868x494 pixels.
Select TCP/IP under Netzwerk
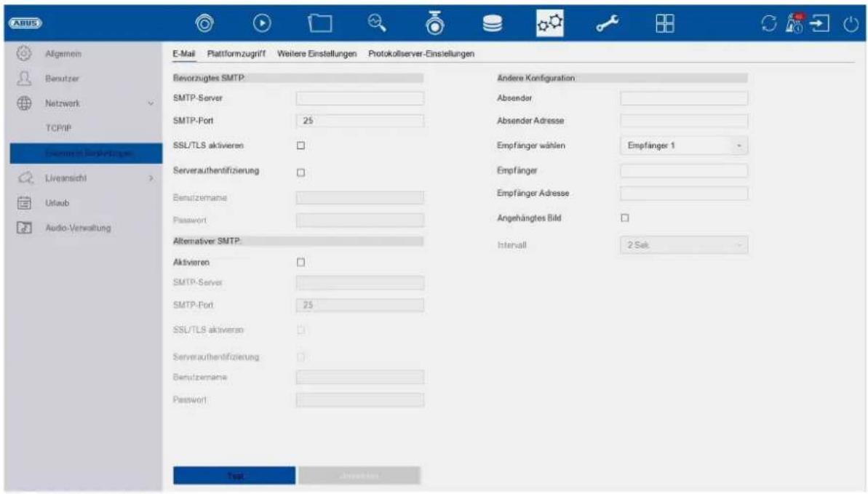click(58, 128)
